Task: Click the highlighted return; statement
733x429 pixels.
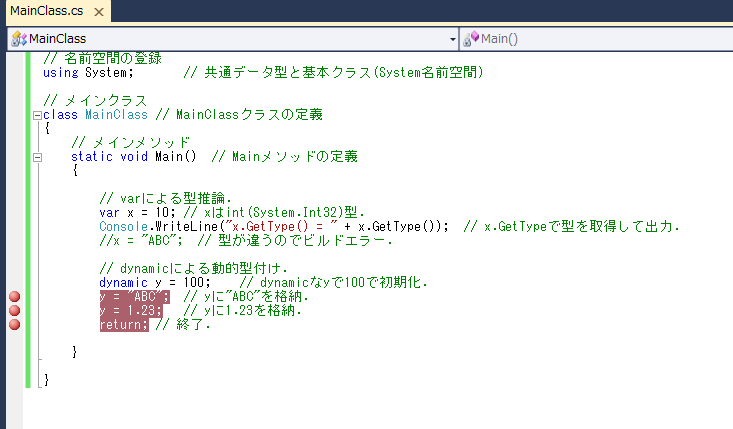Action: click(x=124, y=325)
